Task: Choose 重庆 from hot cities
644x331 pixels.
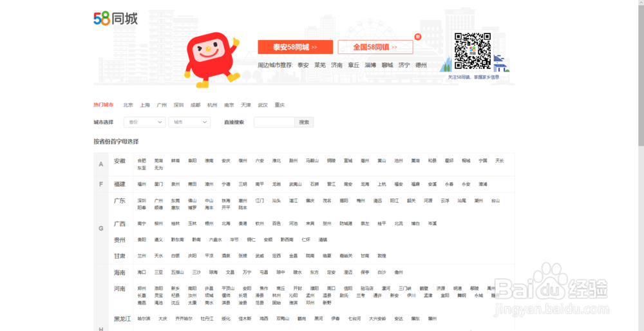Action: pyautogui.click(x=279, y=105)
